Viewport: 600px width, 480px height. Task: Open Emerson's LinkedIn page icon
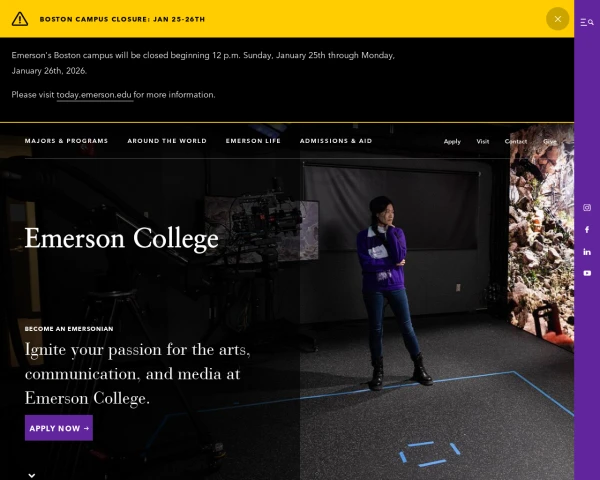[x=587, y=251]
